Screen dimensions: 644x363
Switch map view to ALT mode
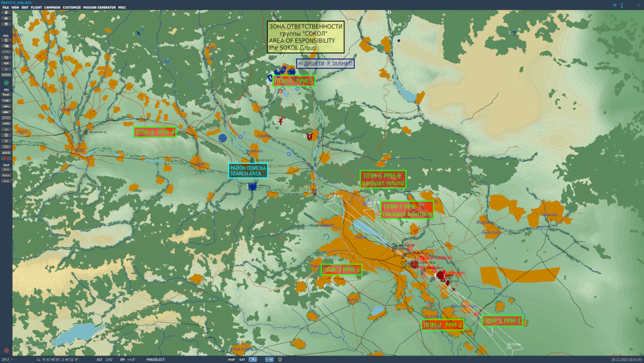253,360
